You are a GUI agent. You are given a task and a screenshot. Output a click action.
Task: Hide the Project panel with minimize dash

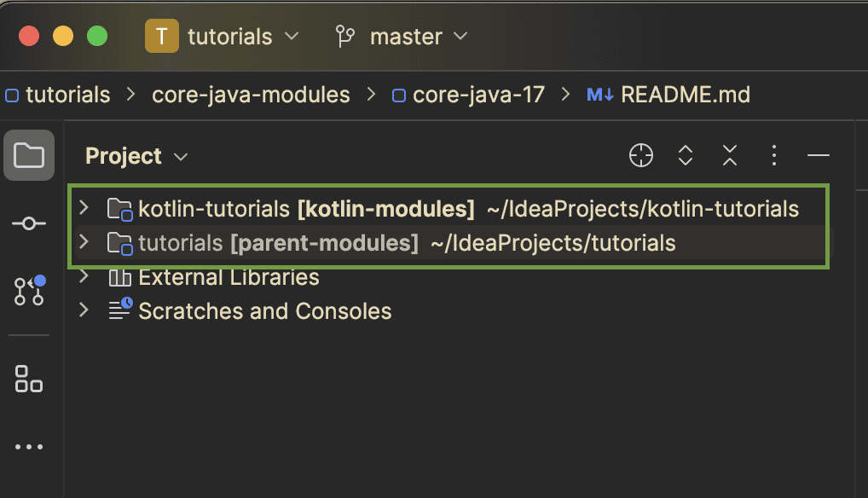(819, 155)
